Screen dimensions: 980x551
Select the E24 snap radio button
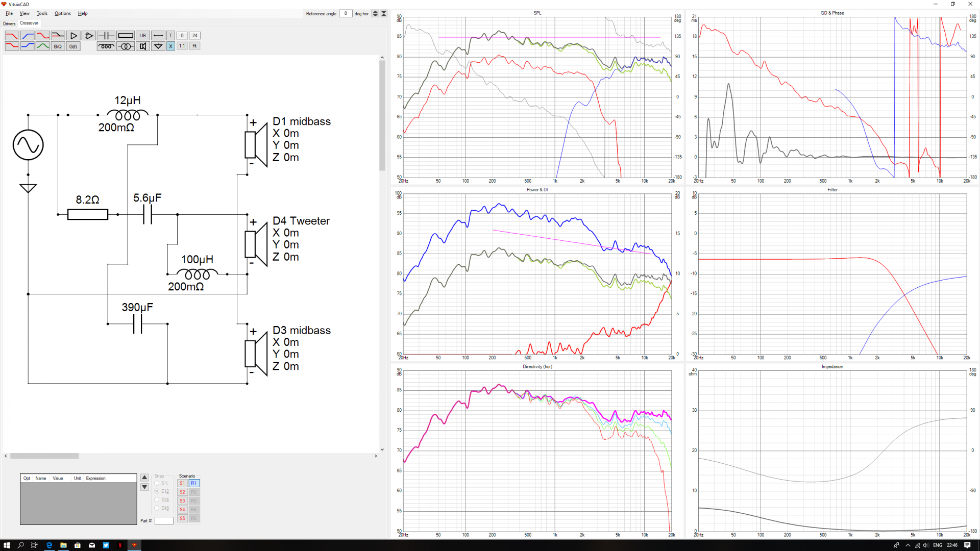[157, 499]
